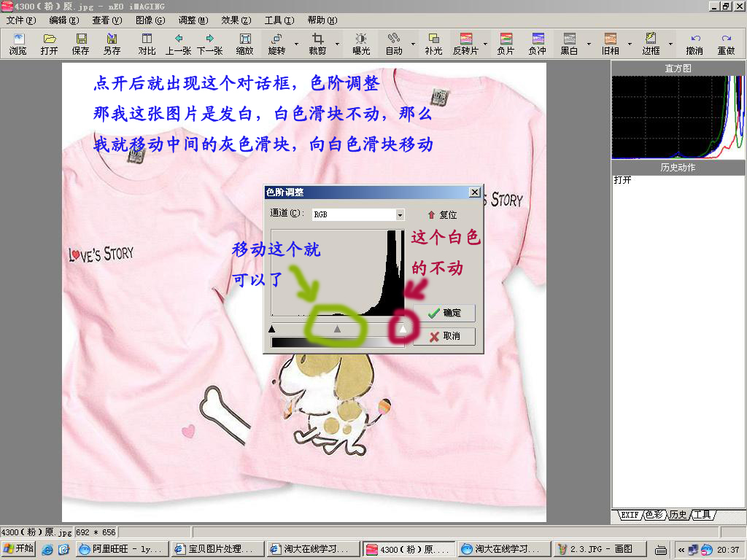
Task: Click the 旋转 (Rotate) toolbar icon
Action: (x=276, y=44)
